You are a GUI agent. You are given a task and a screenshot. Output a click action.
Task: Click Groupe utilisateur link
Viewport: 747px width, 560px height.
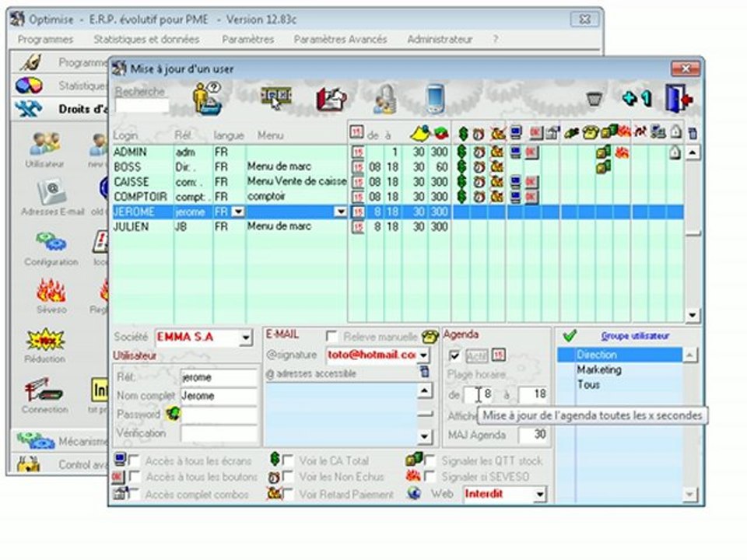pyautogui.click(x=635, y=336)
